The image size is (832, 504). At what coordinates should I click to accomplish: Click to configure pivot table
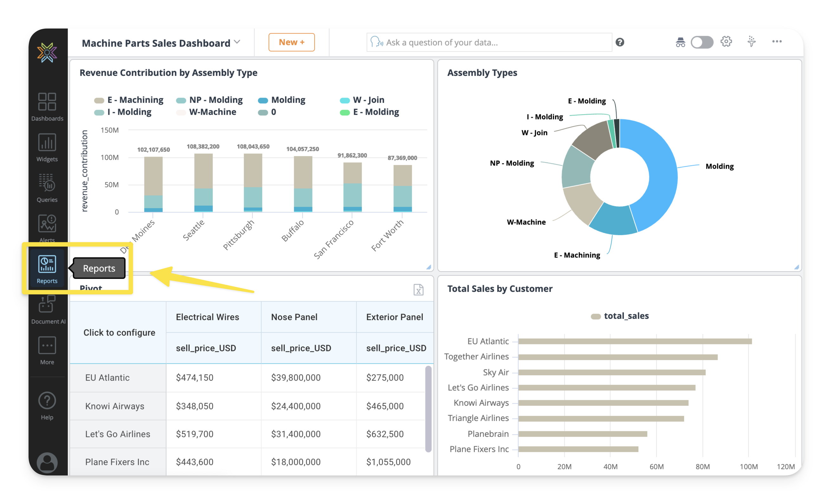119,332
